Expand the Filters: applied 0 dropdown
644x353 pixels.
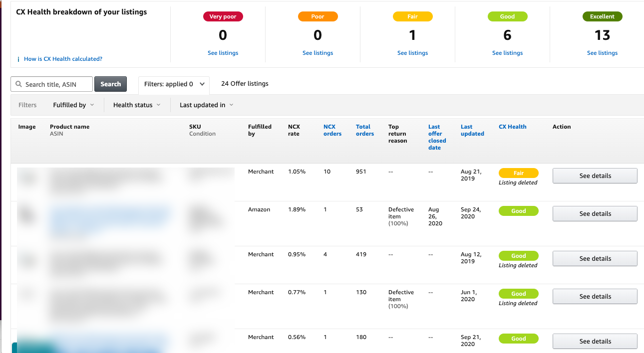174,84
